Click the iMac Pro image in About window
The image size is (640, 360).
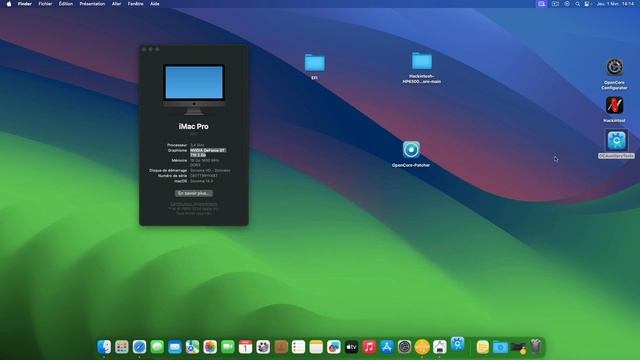[x=194, y=89]
